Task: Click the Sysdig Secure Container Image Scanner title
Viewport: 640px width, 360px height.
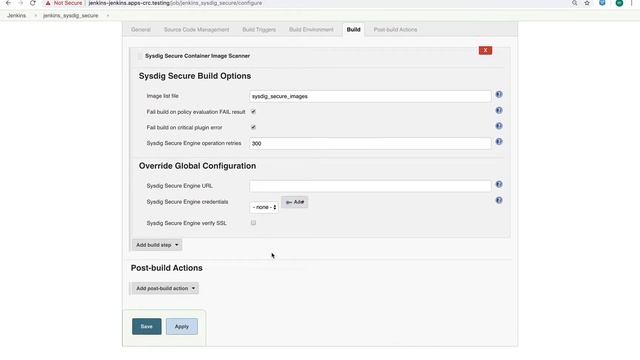Action: (x=198, y=56)
